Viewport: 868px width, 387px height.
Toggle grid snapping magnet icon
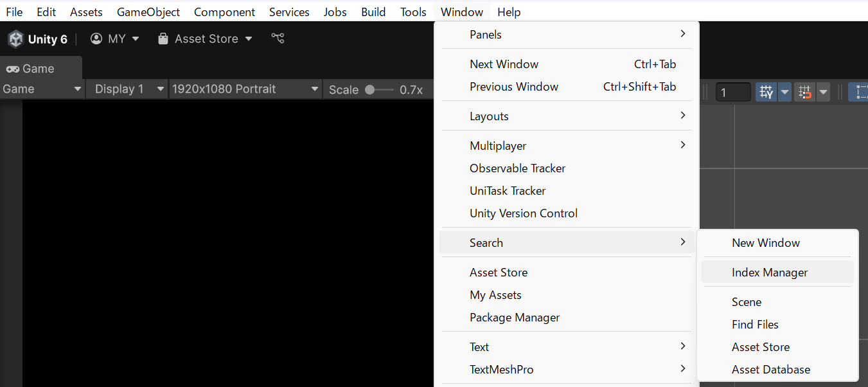(804, 92)
